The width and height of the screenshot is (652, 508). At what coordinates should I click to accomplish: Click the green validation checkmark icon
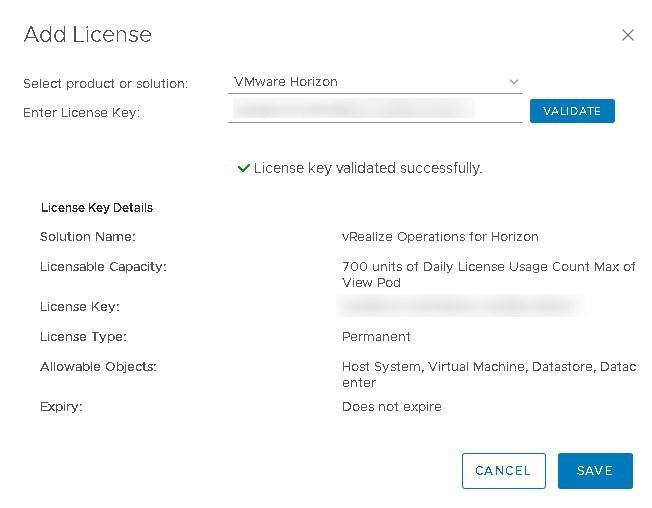(243, 168)
